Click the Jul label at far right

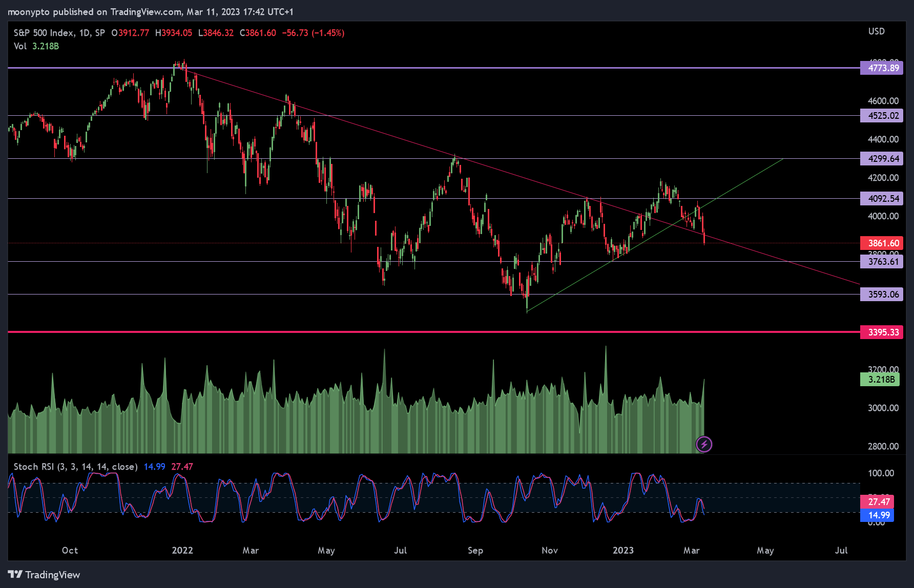point(841,551)
